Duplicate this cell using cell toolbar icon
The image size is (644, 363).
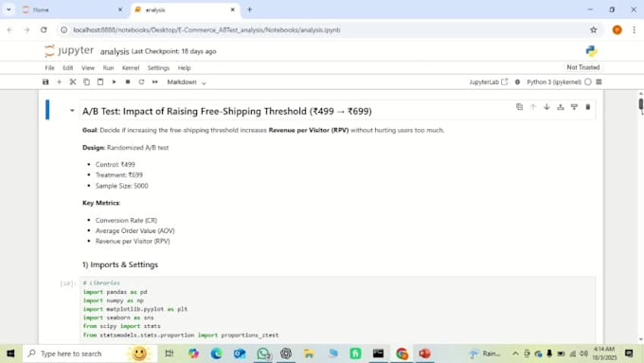(520, 107)
